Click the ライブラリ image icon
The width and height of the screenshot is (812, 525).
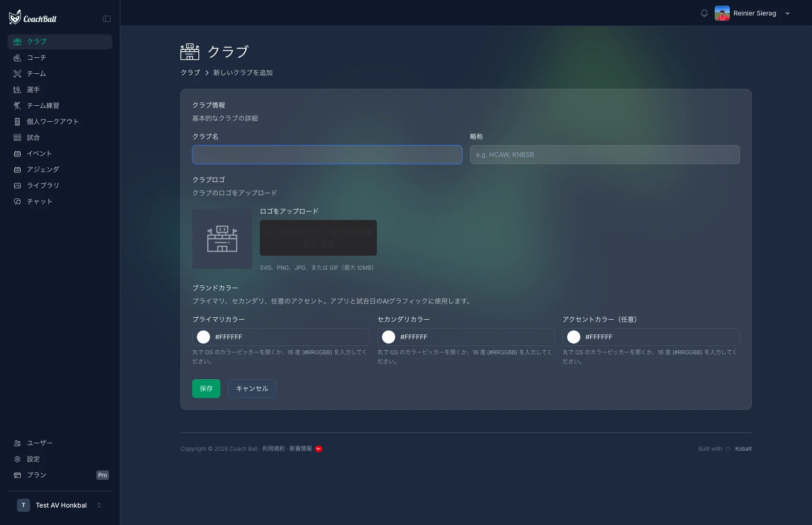[17, 185]
